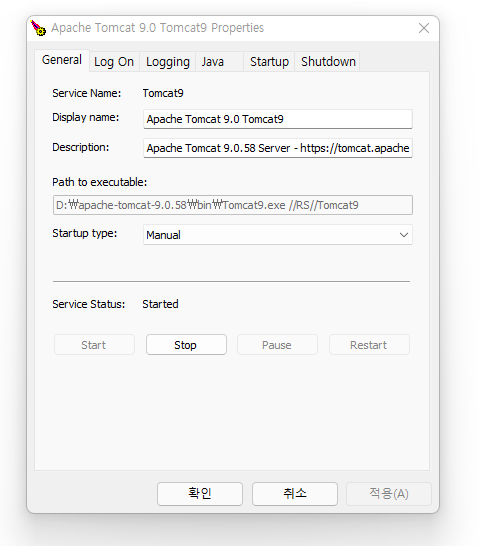Screen dimensions: 480x546
Task: Switch to the General tab
Action: click(62, 60)
